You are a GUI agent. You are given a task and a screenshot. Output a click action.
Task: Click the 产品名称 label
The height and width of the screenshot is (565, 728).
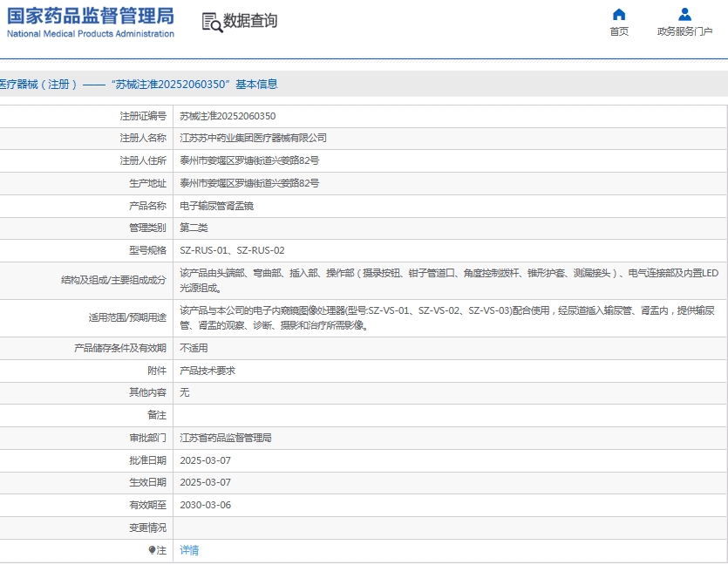pyautogui.click(x=147, y=206)
